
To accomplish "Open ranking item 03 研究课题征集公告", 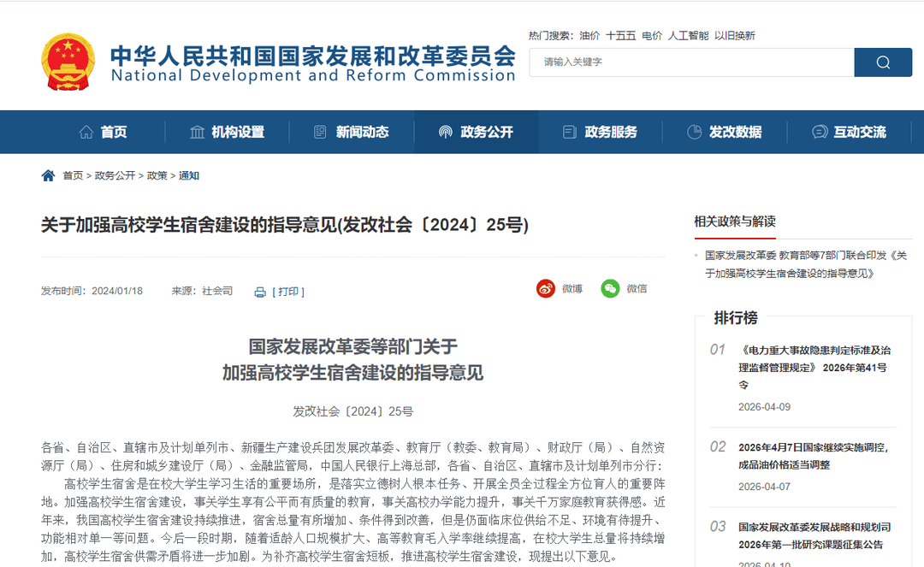I will pos(814,536).
